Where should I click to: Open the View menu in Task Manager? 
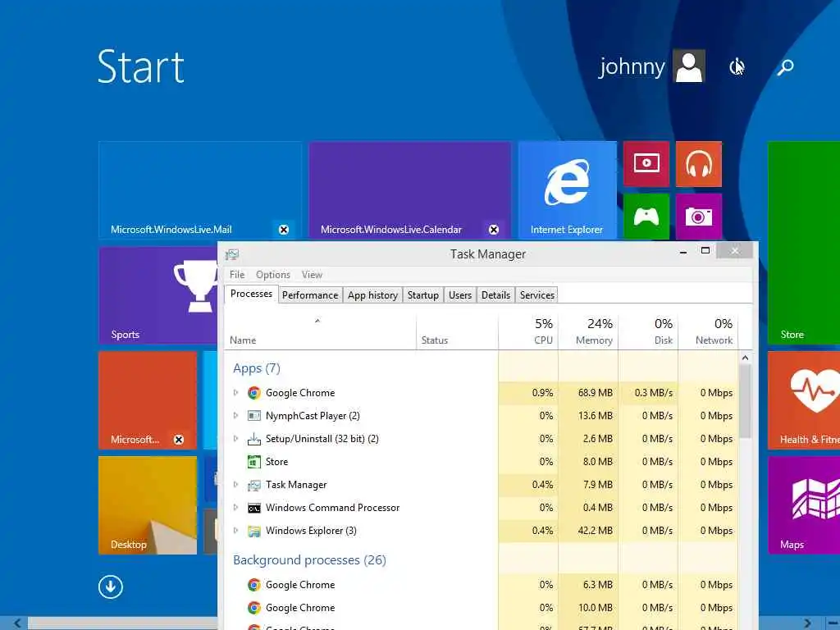click(312, 274)
